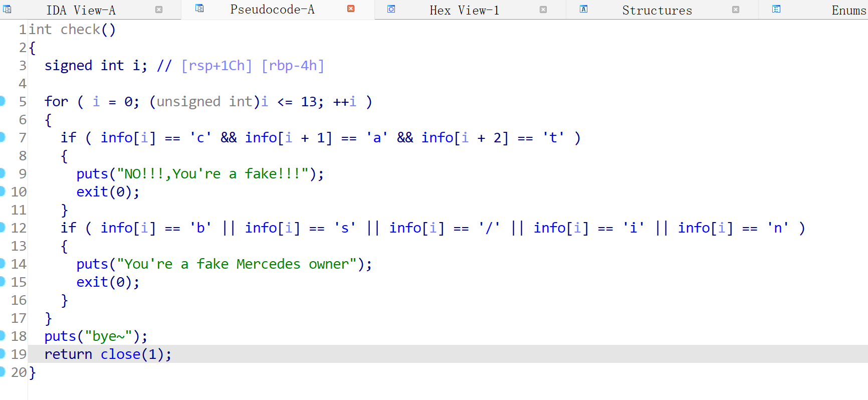Toggle breakpoint dot on line 19
This screenshot has width=868, height=400.
click(2, 354)
